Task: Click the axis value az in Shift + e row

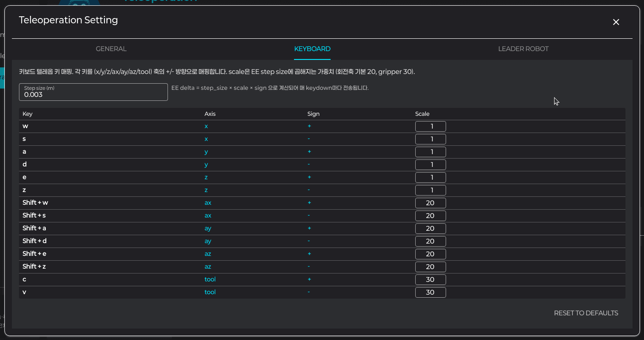Action: click(208, 254)
